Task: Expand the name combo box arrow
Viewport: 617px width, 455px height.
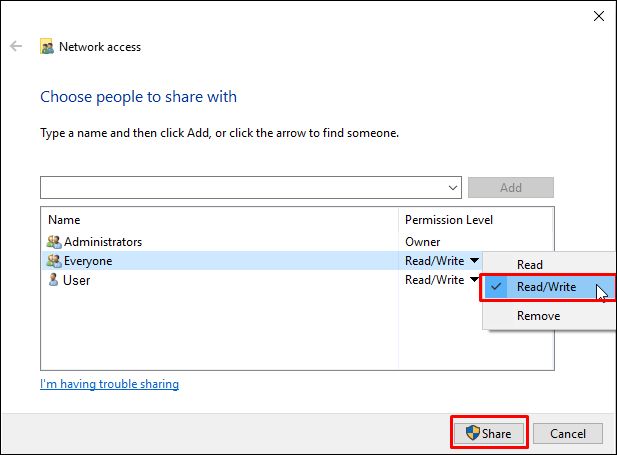Action: pos(453,187)
